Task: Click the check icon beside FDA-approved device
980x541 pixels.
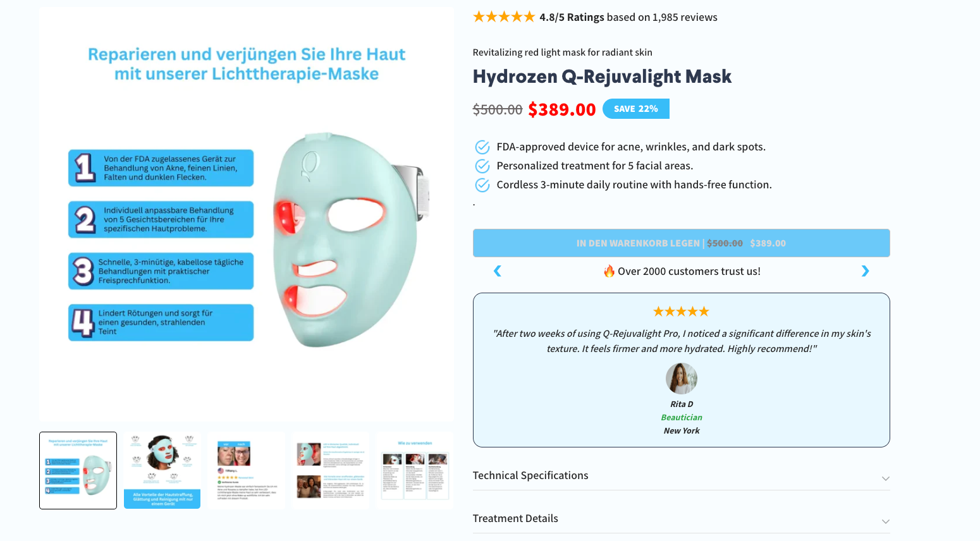Action: (x=482, y=147)
